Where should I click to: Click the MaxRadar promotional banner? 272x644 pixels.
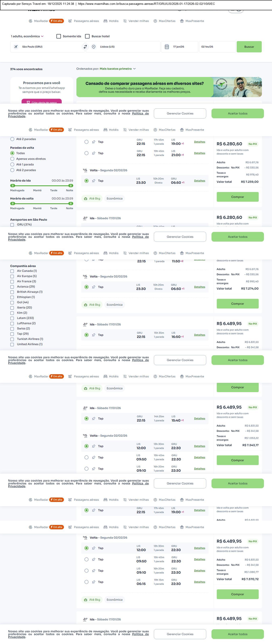click(169, 87)
